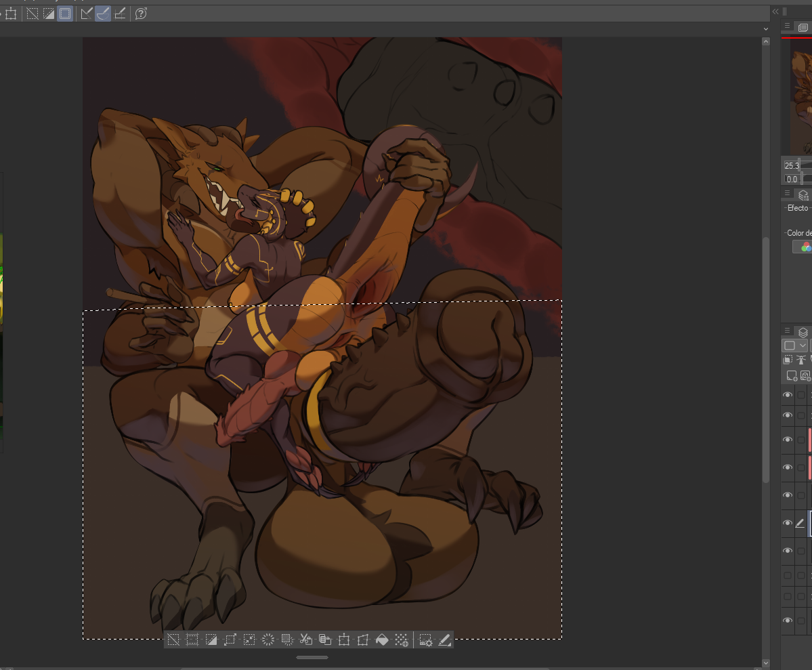This screenshot has width=812, height=670.
Task: Open Layer Property palette hamburger menu
Action: (x=787, y=193)
